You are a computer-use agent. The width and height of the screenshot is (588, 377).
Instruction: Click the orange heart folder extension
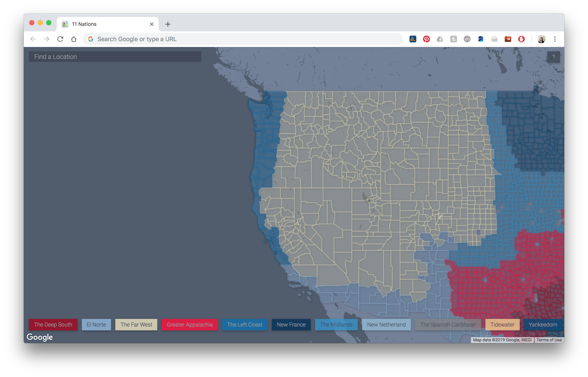(x=508, y=39)
